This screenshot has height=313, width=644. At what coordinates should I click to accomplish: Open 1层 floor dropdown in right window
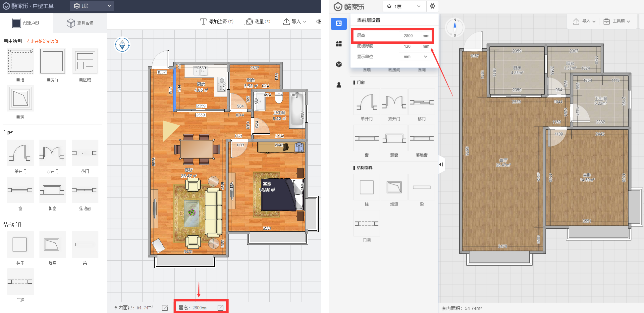click(x=404, y=6)
